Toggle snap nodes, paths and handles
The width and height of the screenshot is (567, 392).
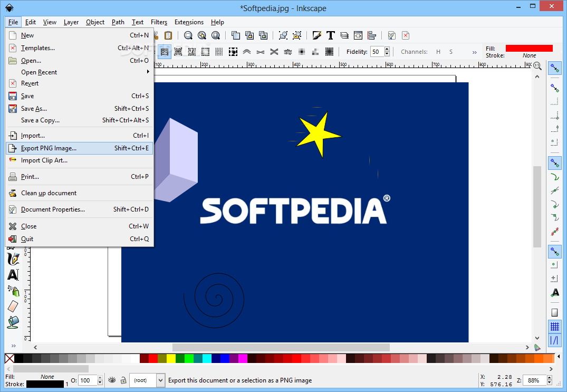[x=555, y=163]
